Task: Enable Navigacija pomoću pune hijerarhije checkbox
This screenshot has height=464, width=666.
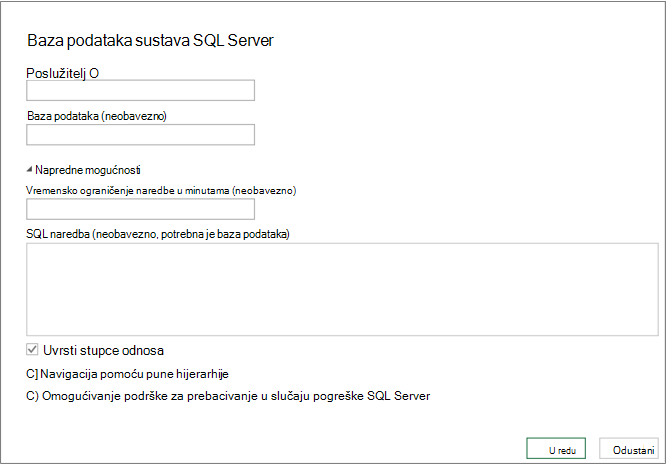Action: tap(32, 374)
